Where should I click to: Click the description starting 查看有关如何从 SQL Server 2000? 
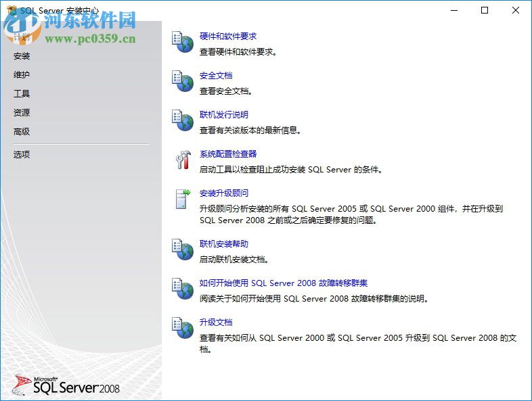pos(358,344)
